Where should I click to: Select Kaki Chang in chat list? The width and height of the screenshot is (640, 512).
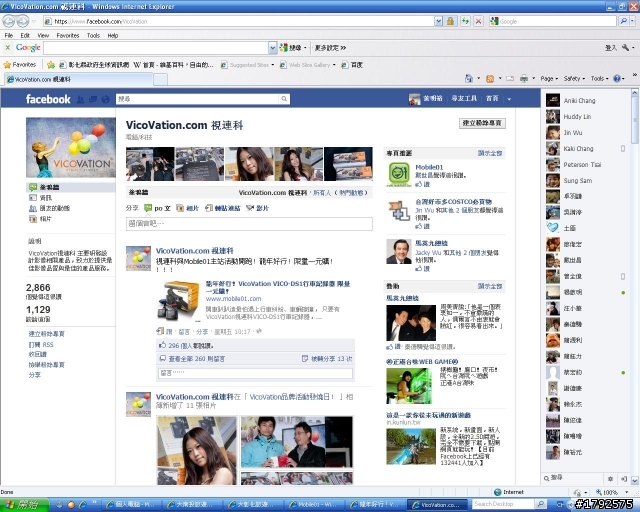click(x=586, y=149)
